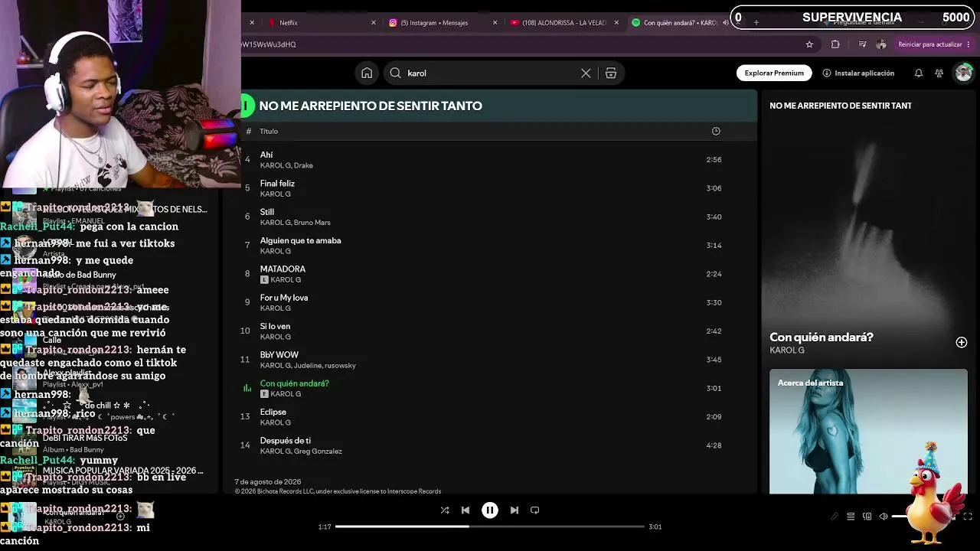Image resolution: width=980 pixels, height=551 pixels.
Task: Open artist Drake from the 'Ahí' row
Action: click(304, 165)
